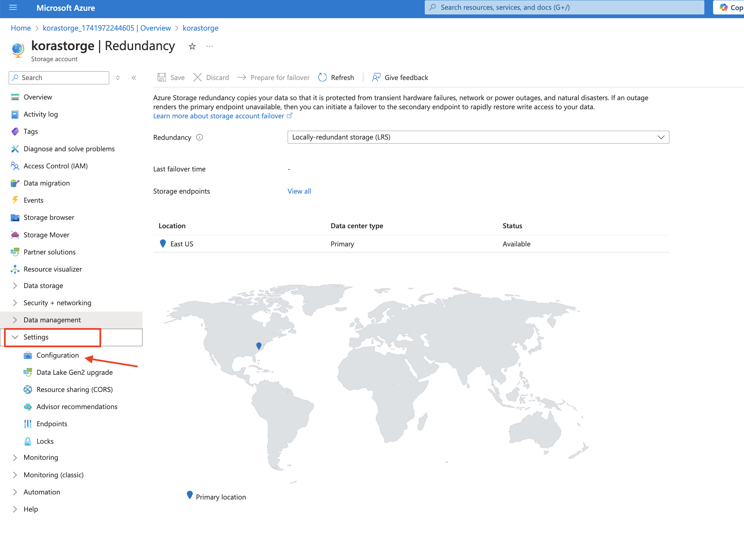The height and width of the screenshot is (560, 744).
Task: Open Advisor recommendations menu item
Action: [x=77, y=407]
